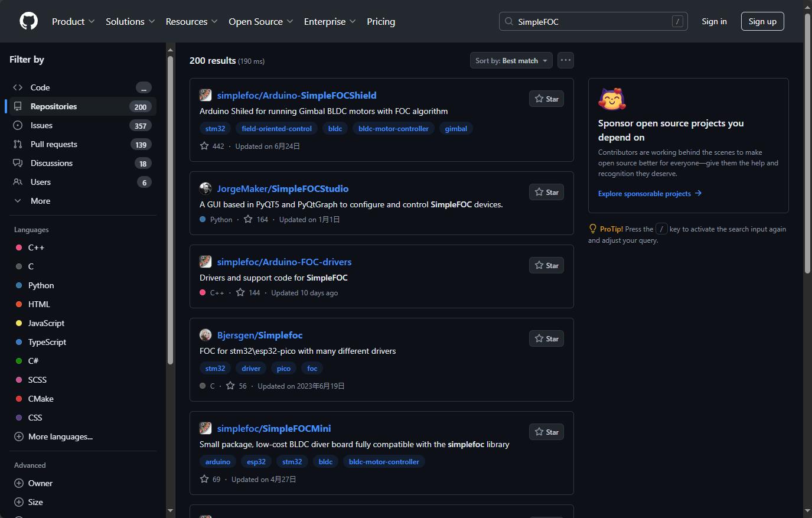Expand the Product menu
Image resolution: width=812 pixels, height=518 pixels.
pos(73,21)
